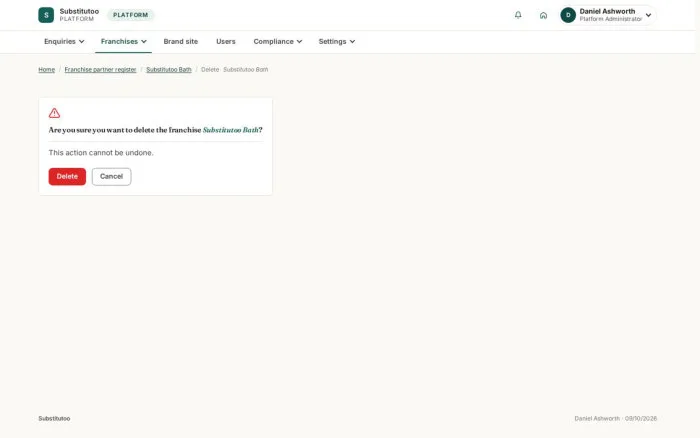
Task: Click 'This action cannot be undone.' text
Action: click(x=101, y=153)
